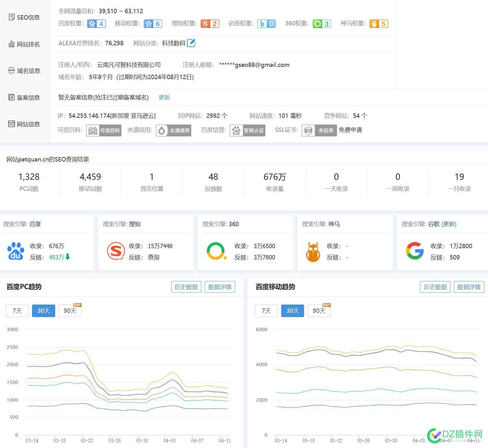Click the Baidu weight badge showing 4
Viewport: 488px width, 448px height.
tap(96, 24)
